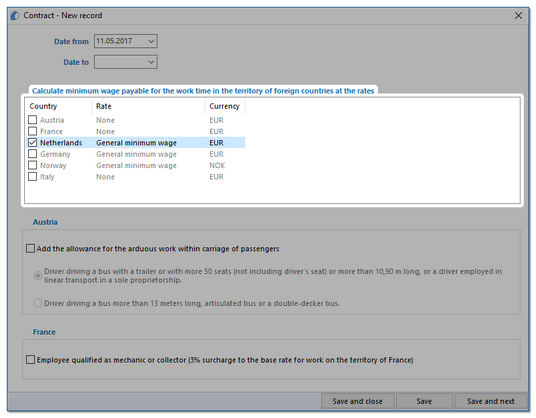The image size is (536, 418).
Task: Click the Save and close button
Action: tap(358, 401)
